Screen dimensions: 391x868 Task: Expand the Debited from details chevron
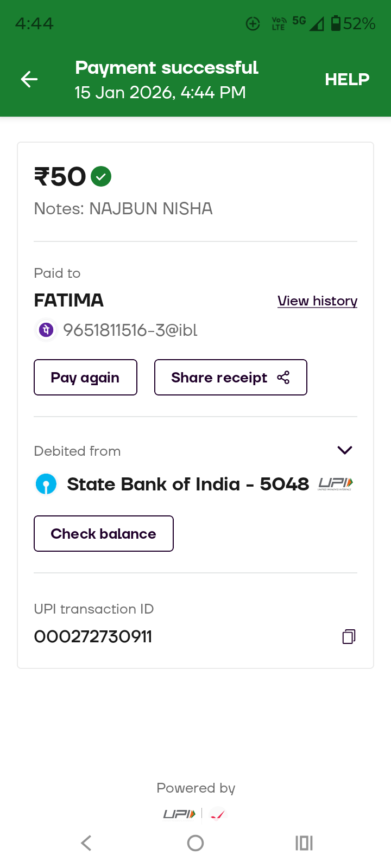[345, 450]
